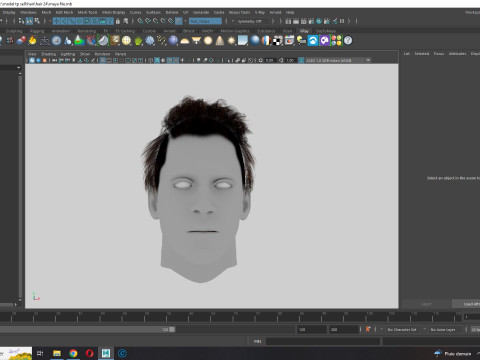Open the Symmetry Off dropdown

252,21
